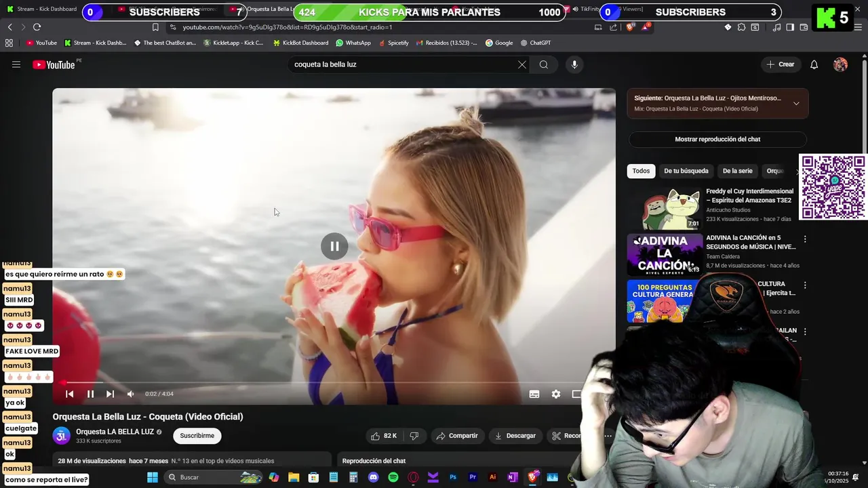Open browser extensions puzzle icon
Viewport: 868px width, 488px height.
(741, 27)
